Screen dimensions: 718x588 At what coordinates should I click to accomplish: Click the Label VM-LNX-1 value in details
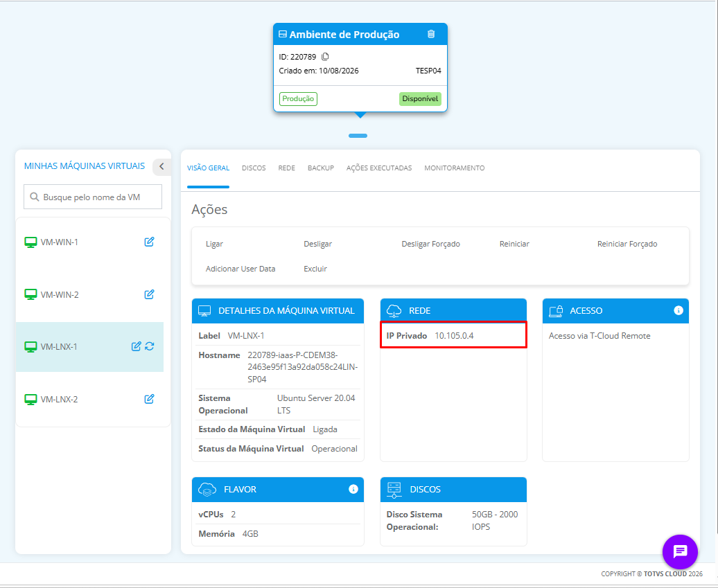(x=246, y=335)
